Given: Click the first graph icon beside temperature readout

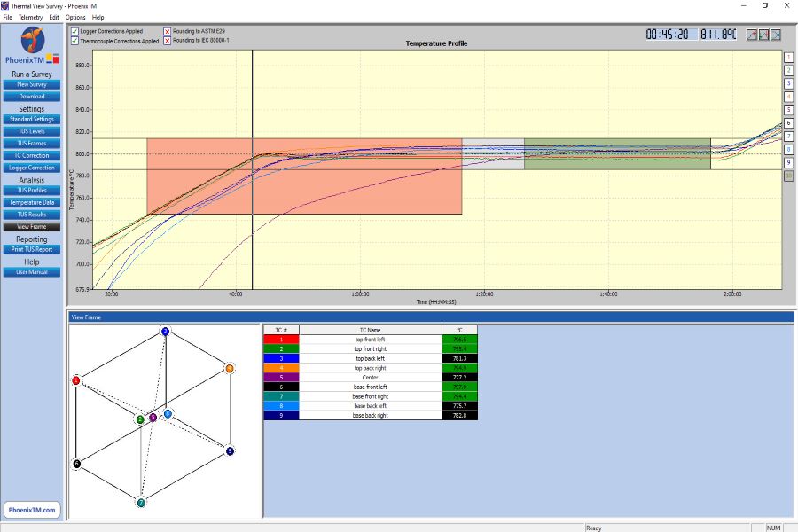Looking at the screenshot, I should click(x=751, y=35).
